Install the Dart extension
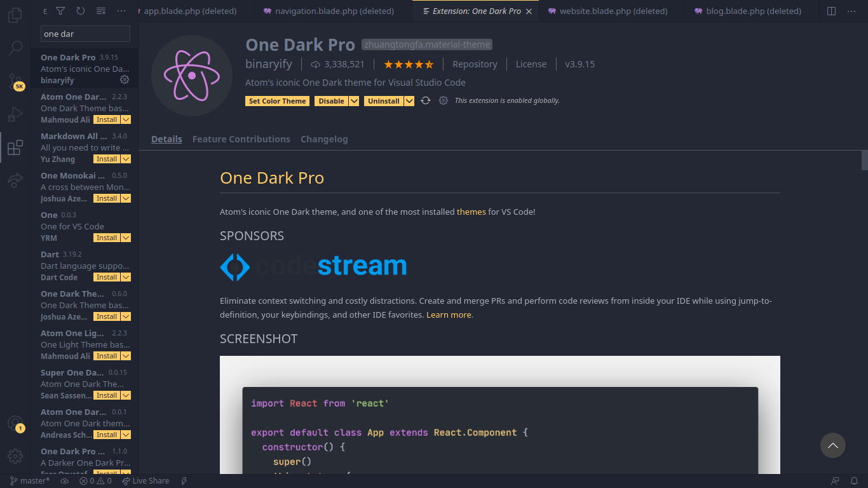This screenshot has height=488, width=868. tap(107, 277)
